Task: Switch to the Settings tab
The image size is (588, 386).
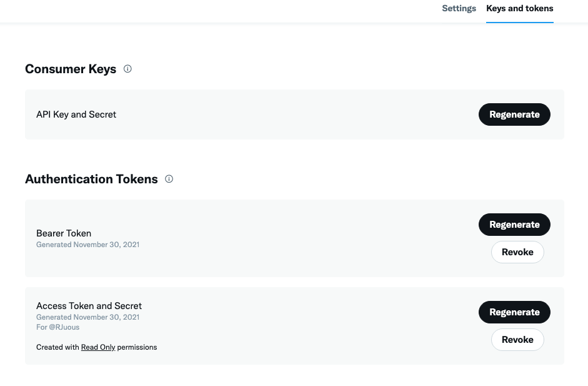Action: click(x=459, y=9)
